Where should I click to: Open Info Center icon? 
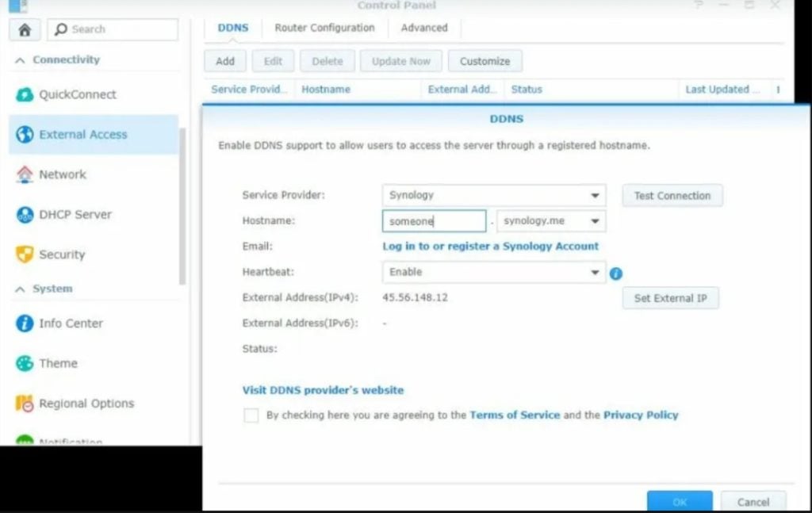tap(25, 323)
